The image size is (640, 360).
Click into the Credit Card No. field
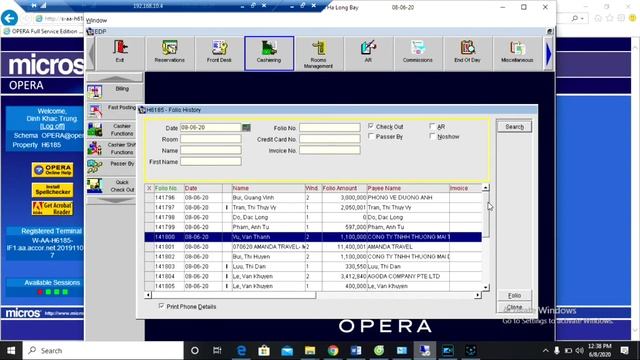(330, 139)
